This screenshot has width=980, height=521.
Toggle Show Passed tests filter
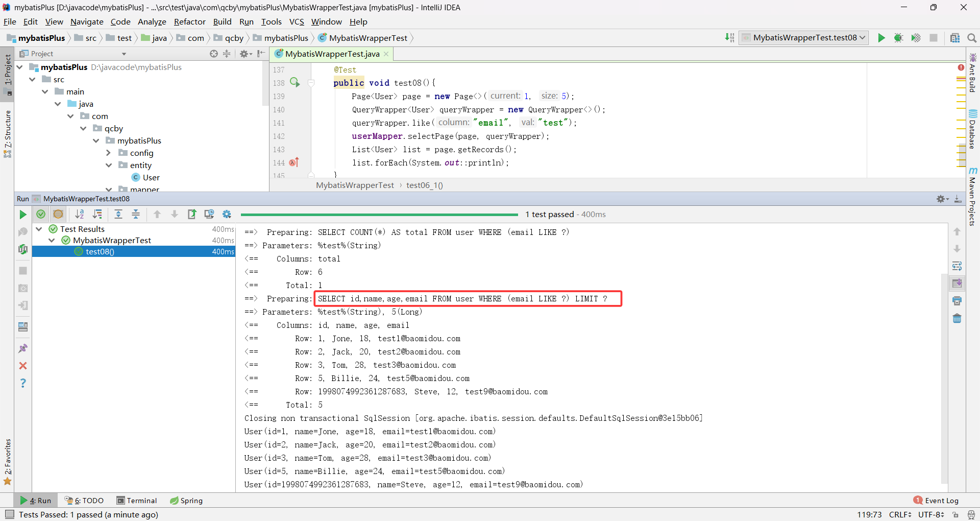click(41, 215)
